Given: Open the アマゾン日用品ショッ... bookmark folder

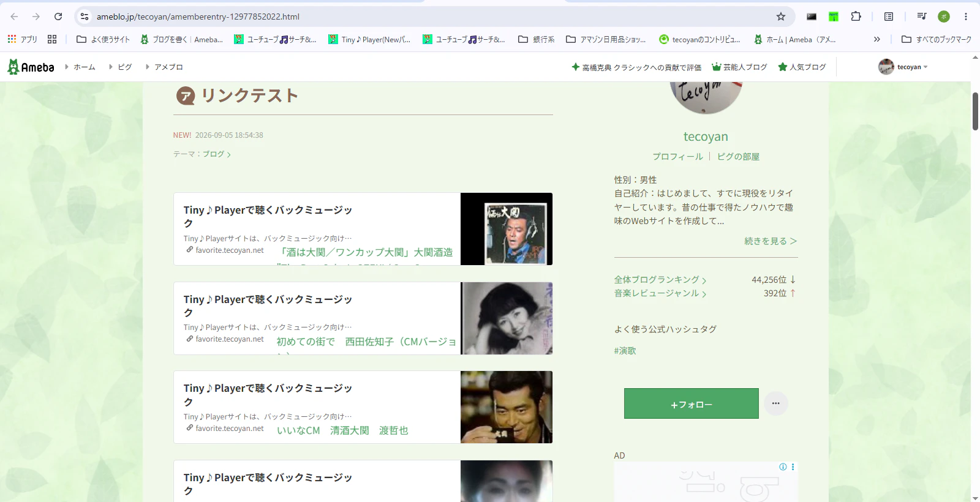Looking at the screenshot, I should [605, 39].
